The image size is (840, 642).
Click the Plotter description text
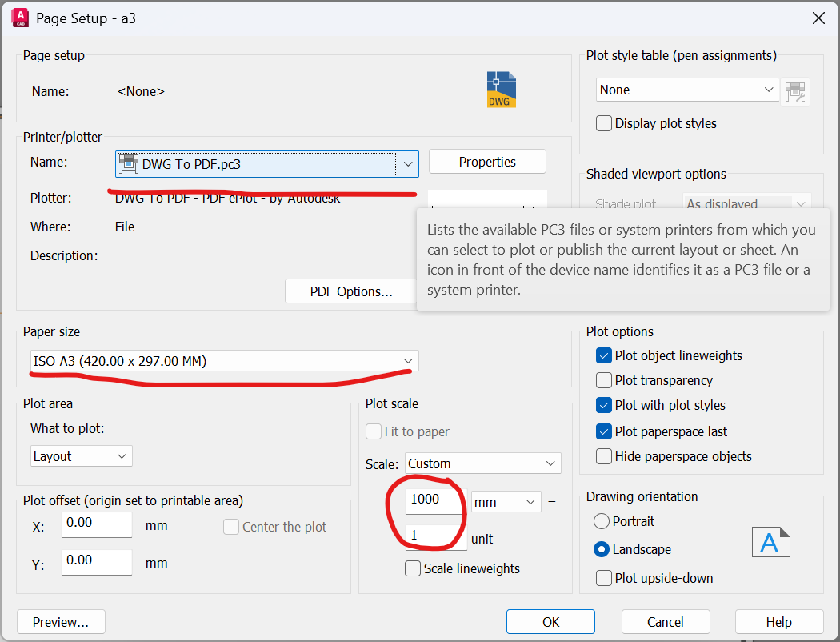click(228, 199)
